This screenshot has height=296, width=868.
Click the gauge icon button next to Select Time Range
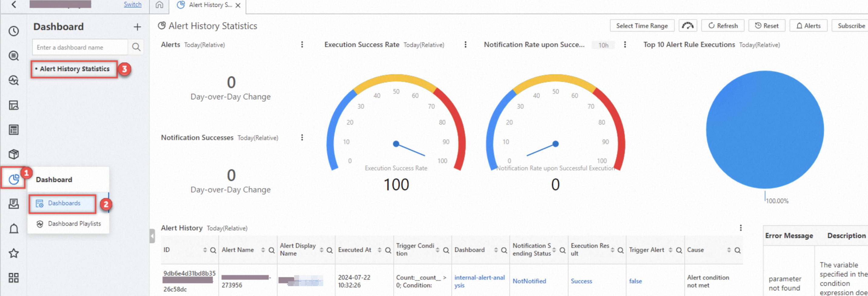pos(688,25)
